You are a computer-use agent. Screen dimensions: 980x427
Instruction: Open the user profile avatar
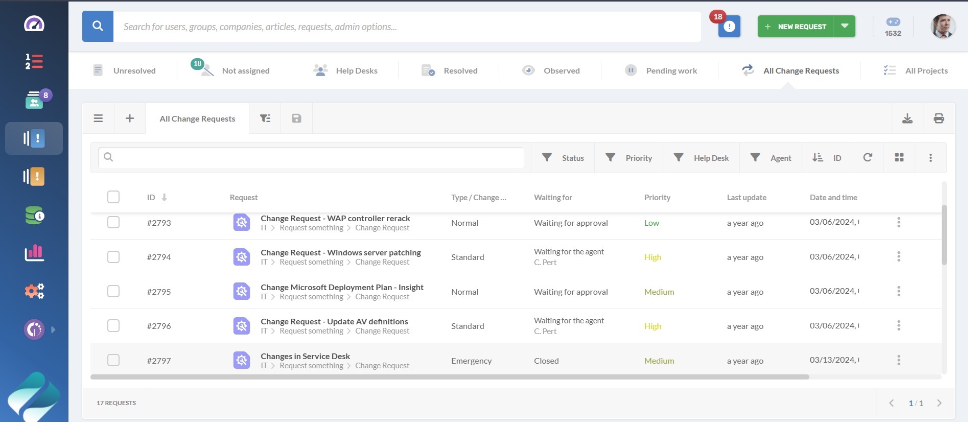943,27
